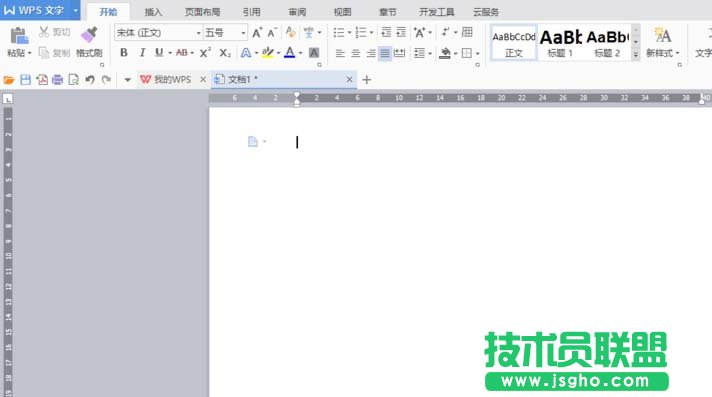Click the open folder icon in quick toolbar
Screen dimensions: 712x397
click(x=9, y=80)
